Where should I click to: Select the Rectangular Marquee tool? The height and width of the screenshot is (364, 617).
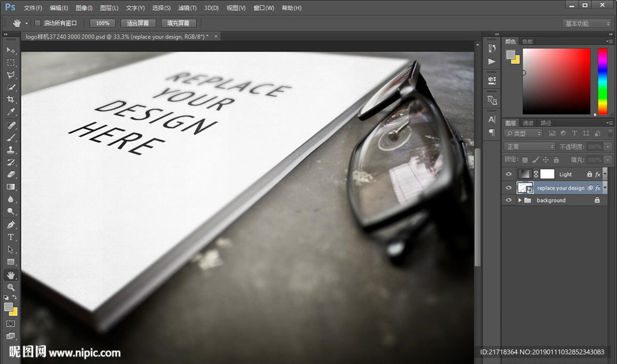[x=11, y=63]
